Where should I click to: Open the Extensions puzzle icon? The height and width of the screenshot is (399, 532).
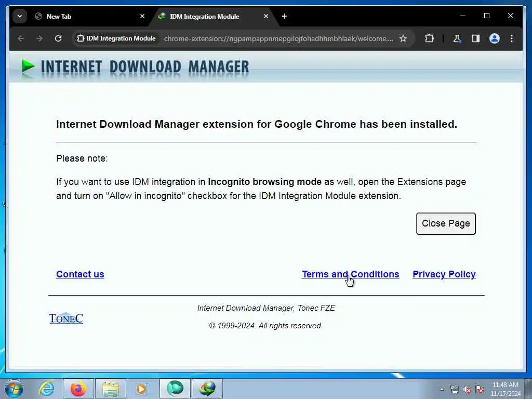point(429,38)
